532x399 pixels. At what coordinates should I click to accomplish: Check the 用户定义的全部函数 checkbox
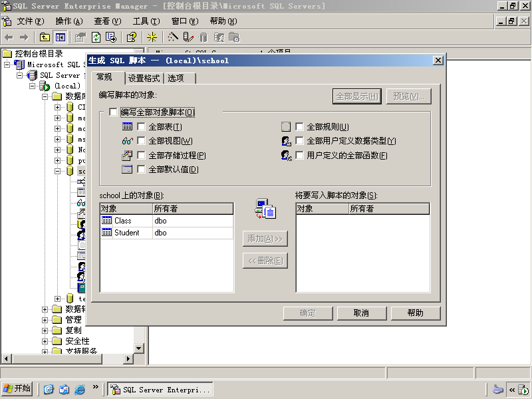299,156
